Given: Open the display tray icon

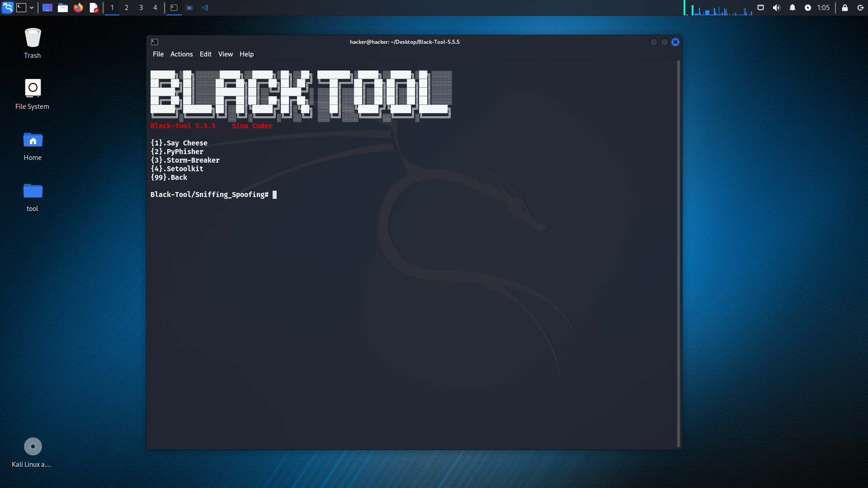Looking at the screenshot, I should coord(761,8).
